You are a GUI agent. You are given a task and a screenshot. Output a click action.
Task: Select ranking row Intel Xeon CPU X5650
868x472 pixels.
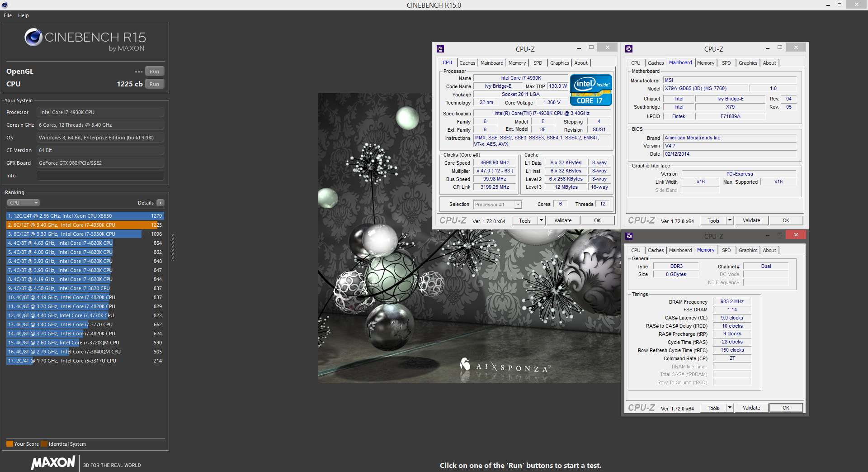click(85, 216)
